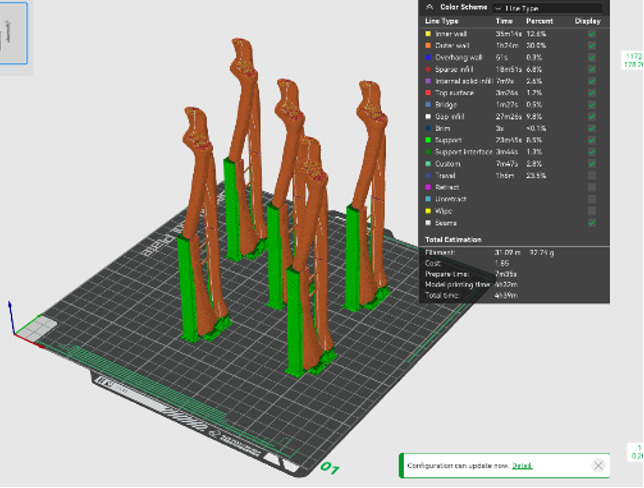The height and width of the screenshot is (488, 644).
Task: Click the Percent column header
Action: pyautogui.click(x=539, y=21)
